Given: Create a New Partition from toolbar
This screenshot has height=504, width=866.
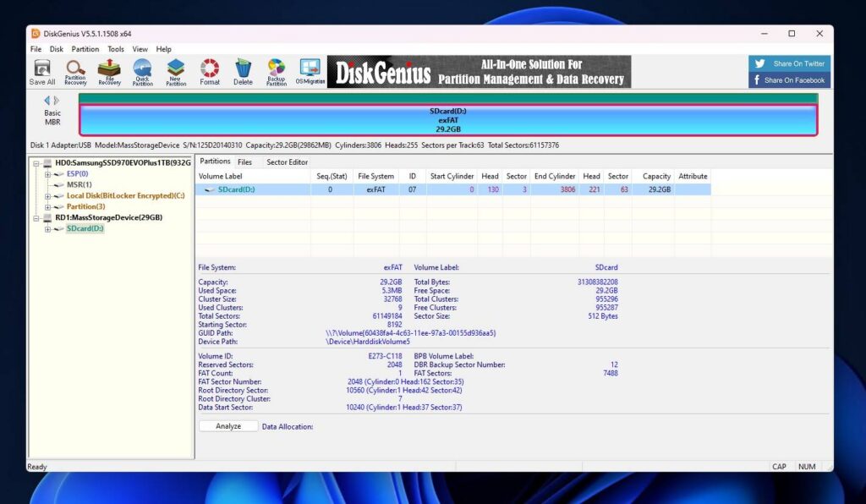Looking at the screenshot, I should click(176, 72).
